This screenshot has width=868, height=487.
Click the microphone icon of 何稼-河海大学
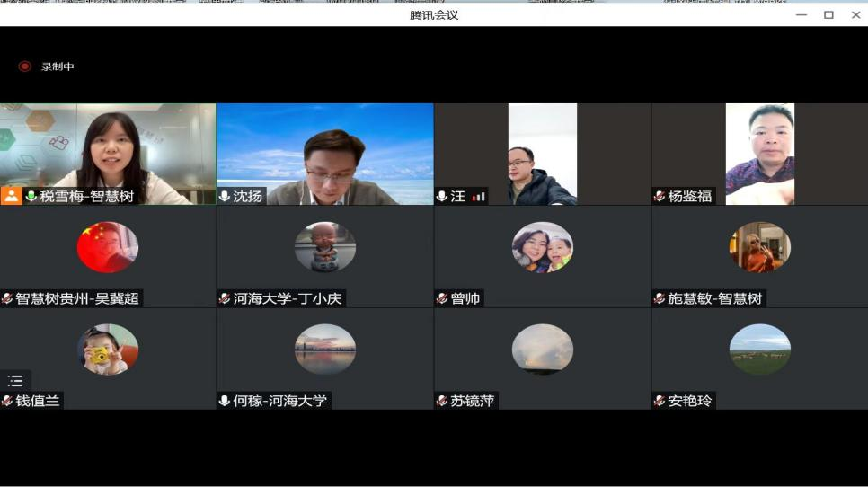pos(225,401)
